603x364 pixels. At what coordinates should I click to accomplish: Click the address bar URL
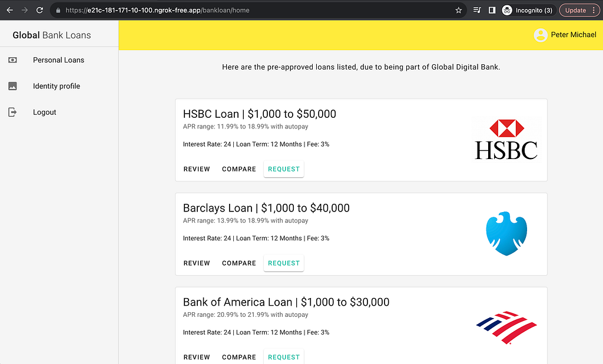157,11
